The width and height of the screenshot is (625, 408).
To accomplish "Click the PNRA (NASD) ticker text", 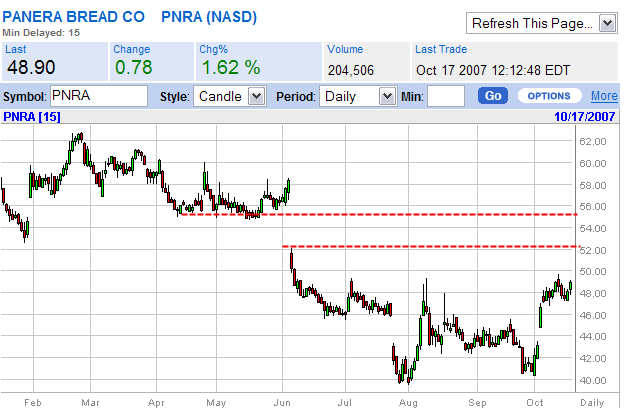I will (x=209, y=17).
